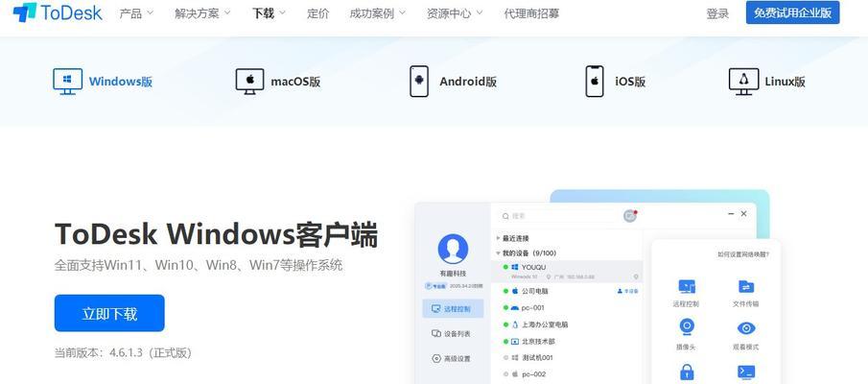868x384 pixels.
Task: Click the cloud icon next to pc-001
Action: [514, 307]
